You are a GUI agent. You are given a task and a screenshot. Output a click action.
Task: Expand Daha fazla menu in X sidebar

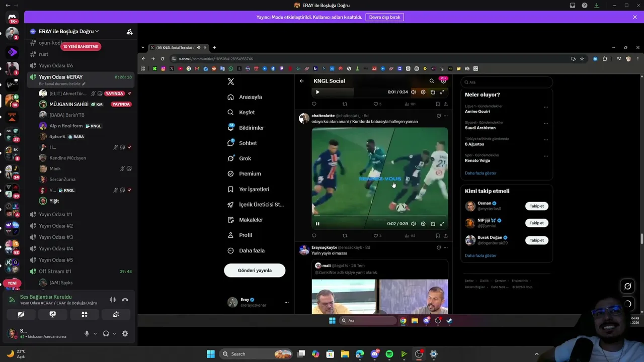pos(246,250)
